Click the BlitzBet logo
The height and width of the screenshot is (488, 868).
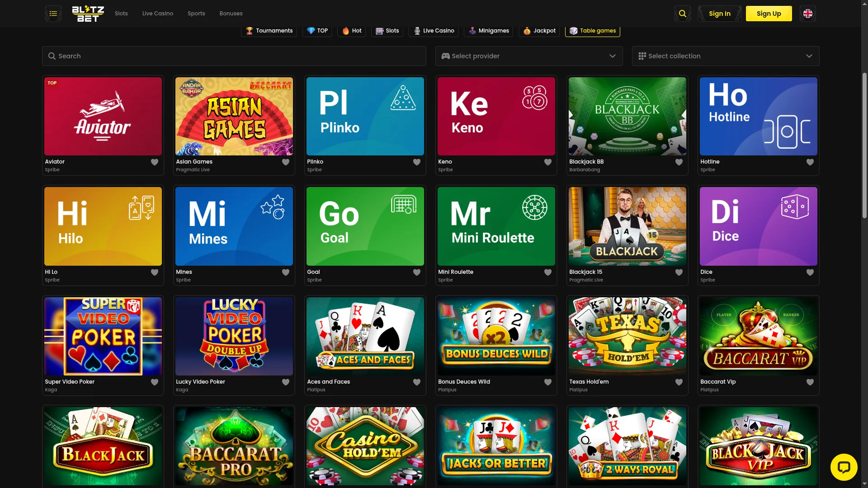click(88, 14)
